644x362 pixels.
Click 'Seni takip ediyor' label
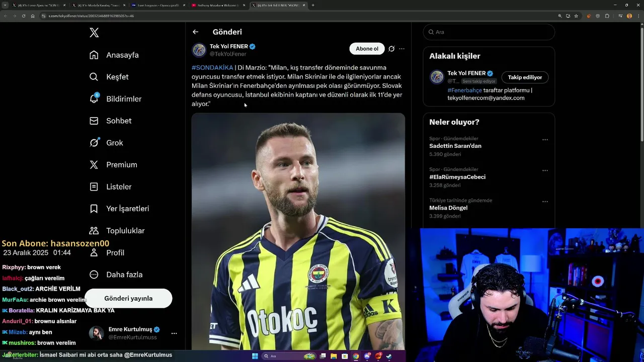point(479,81)
